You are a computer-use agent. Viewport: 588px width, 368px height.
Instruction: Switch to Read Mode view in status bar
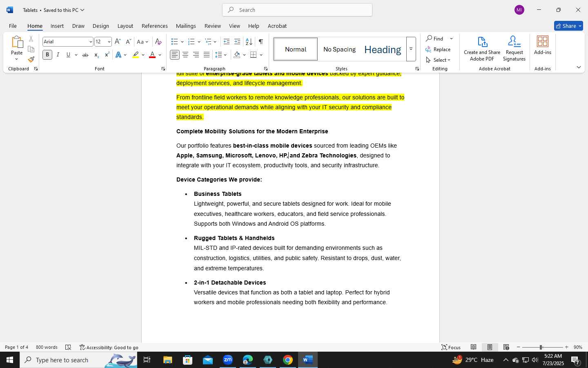click(474, 347)
